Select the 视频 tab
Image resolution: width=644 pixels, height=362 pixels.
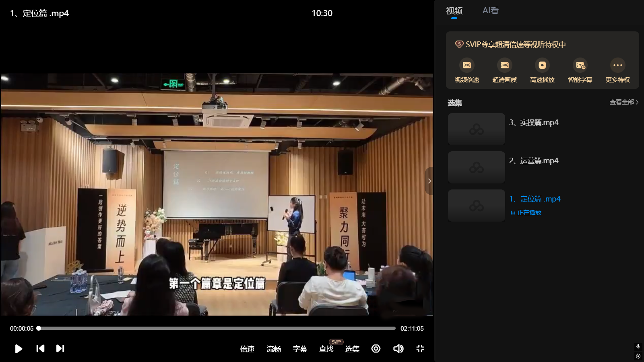(454, 11)
